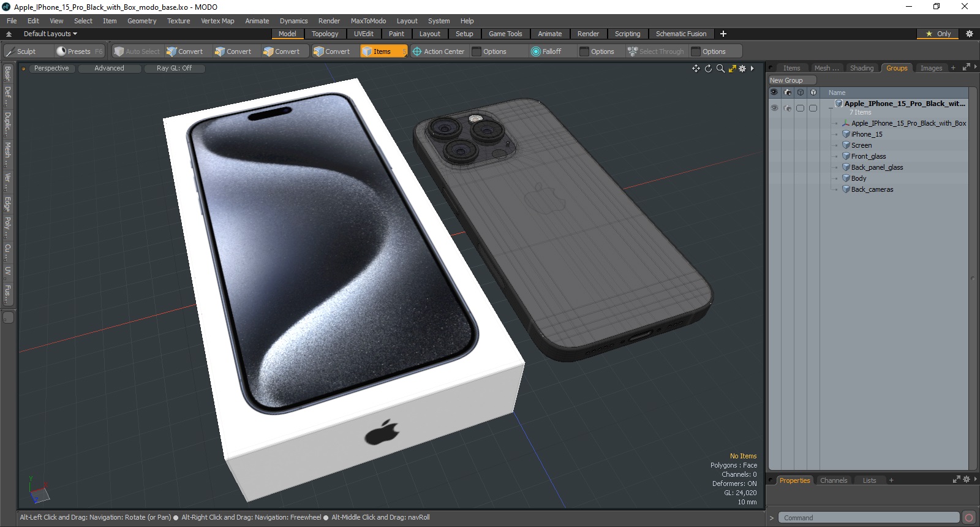Viewport: 980px width, 527px height.
Task: Click the viewport zoom magnifier icon
Action: click(x=720, y=69)
